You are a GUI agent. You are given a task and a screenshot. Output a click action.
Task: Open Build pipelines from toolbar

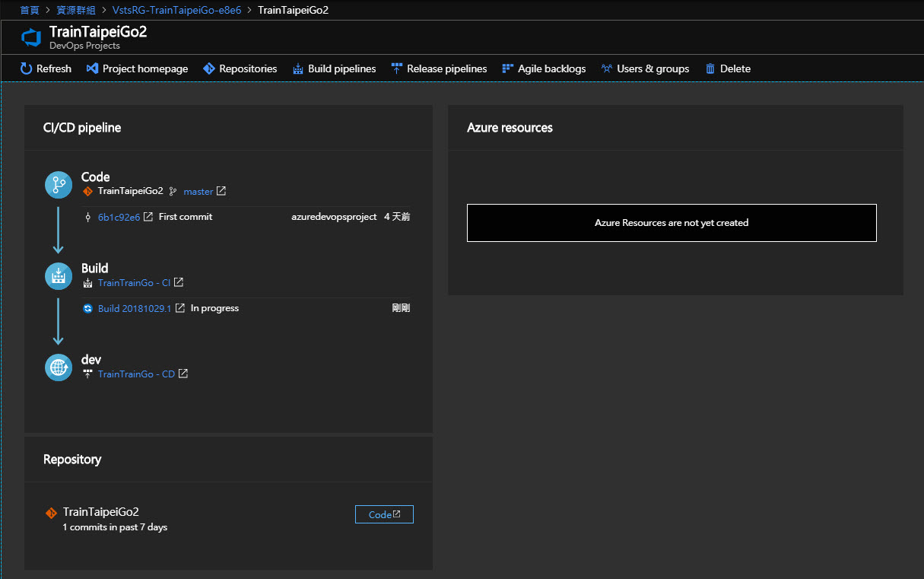[334, 68]
